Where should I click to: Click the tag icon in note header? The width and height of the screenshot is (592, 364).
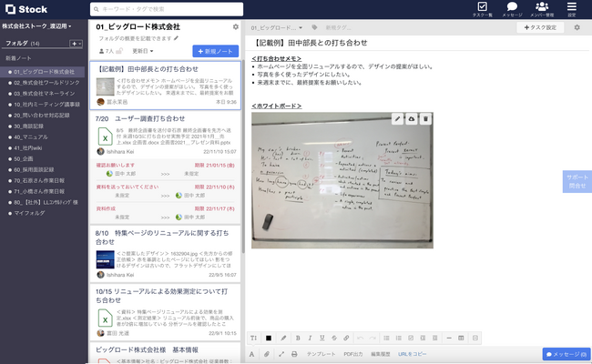pos(314,27)
